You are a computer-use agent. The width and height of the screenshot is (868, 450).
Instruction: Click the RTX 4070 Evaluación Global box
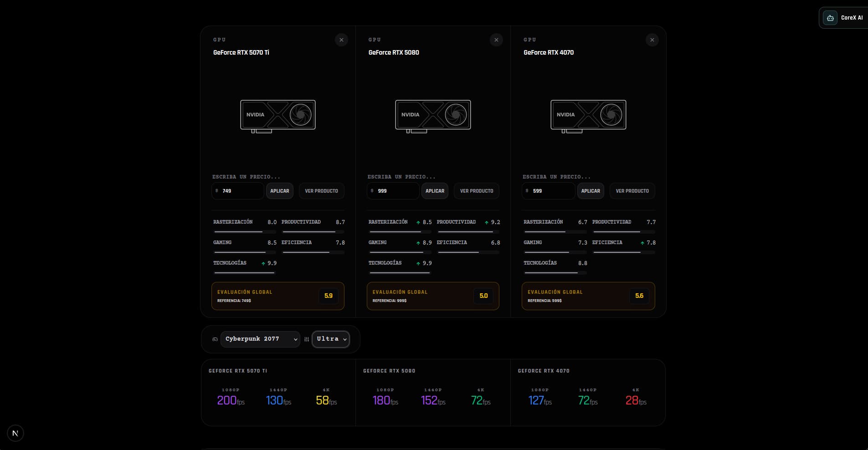tap(588, 296)
